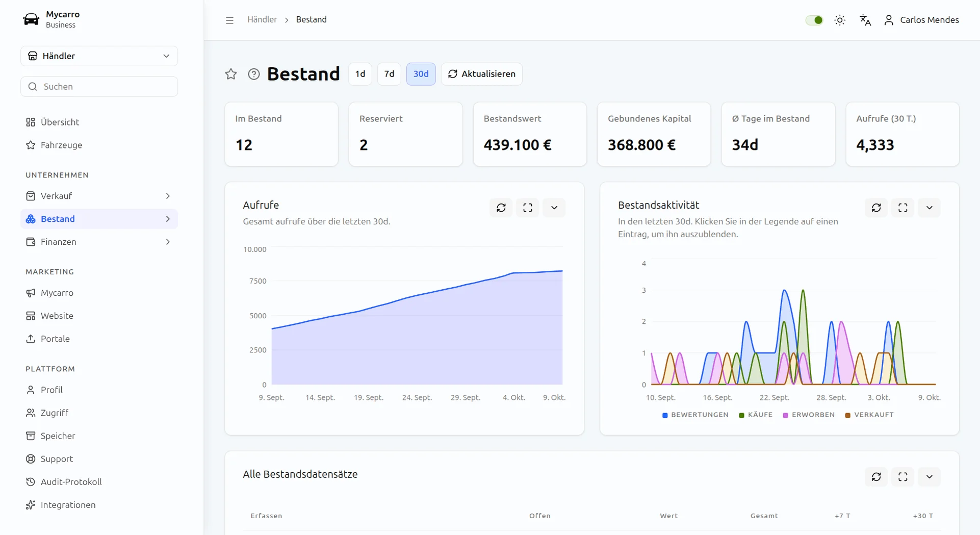Open the Bestandsaktivität chevron menu
This screenshot has width=980, height=535.
(930, 208)
